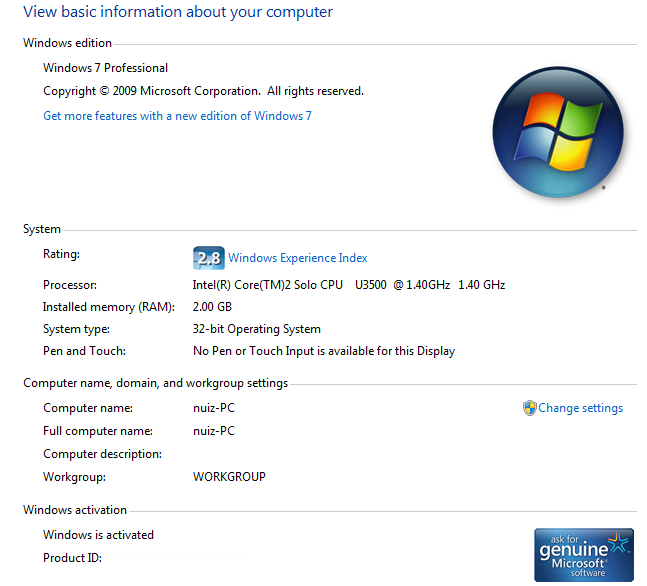Click the Intel Core2 Solo U3500 processor value
The height and width of the screenshot is (586, 647).
[349, 285]
